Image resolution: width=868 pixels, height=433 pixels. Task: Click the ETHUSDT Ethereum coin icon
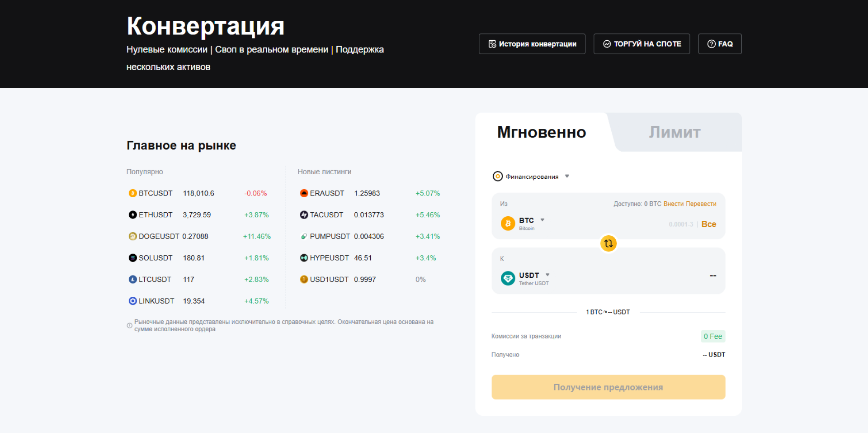click(132, 215)
